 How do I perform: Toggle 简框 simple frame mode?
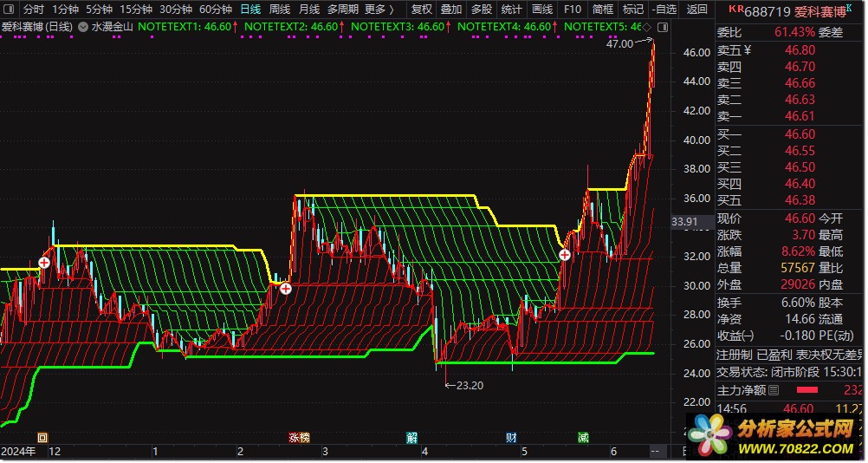click(x=603, y=10)
